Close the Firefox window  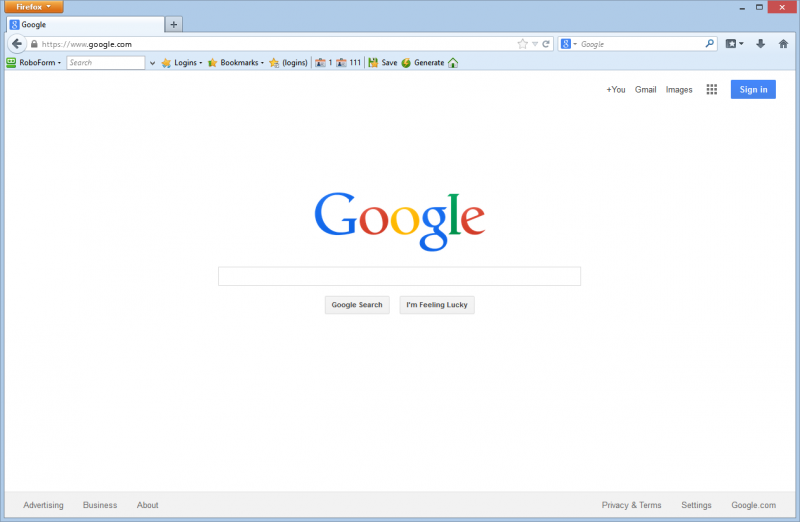(782, 7)
